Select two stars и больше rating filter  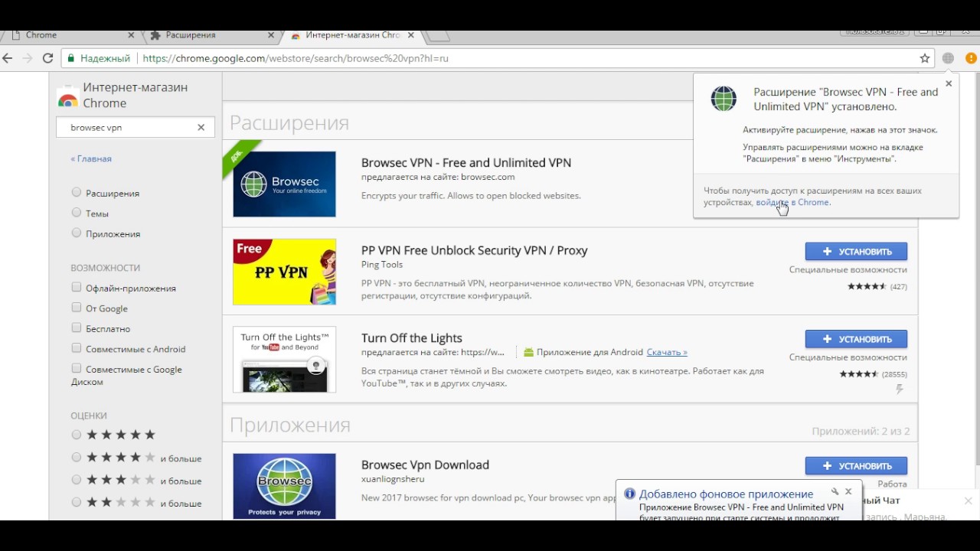[x=76, y=502]
